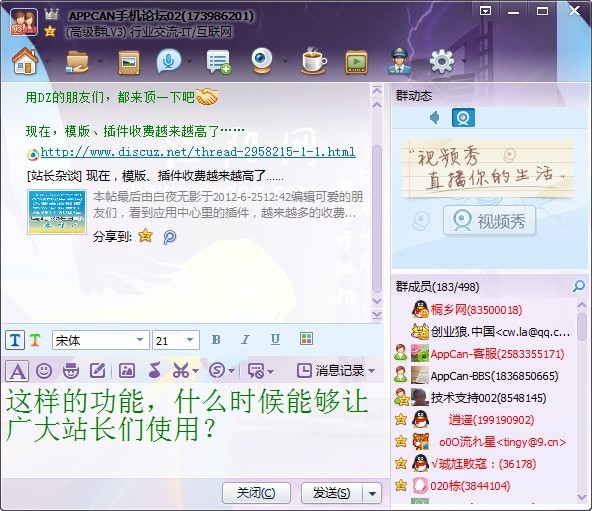Click the group avatar picture
The image size is (592, 511).
[24, 22]
